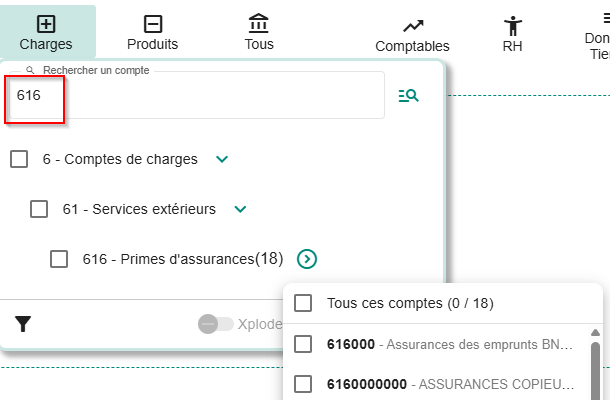
Task: Select the Tous ces comptes checkbox
Action: (x=304, y=303)
